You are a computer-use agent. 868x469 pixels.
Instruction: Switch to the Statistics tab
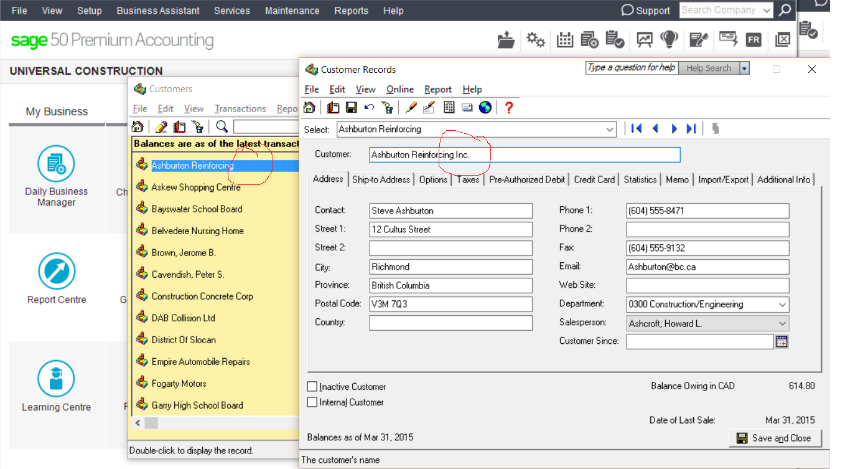pos(640,179)
